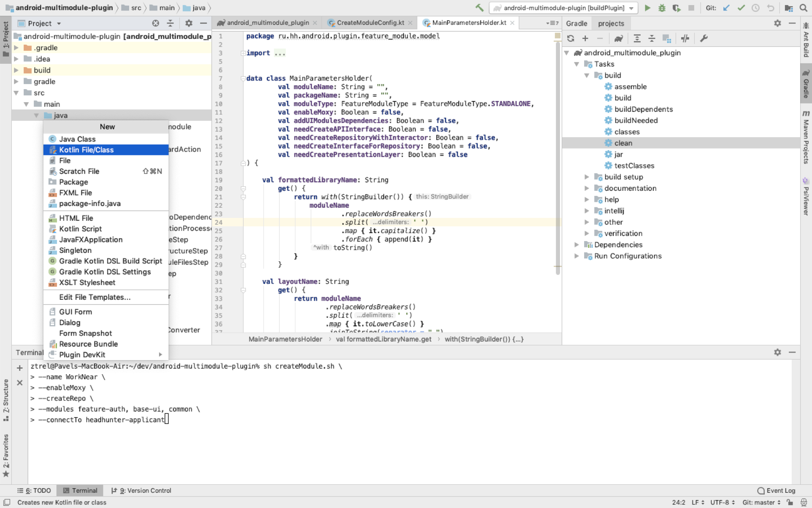Image resolution: width=812 pixels, height=508 pixels.
Task: Click the locate file crosshair in Project panel
Action: click(x=156, y=23)
